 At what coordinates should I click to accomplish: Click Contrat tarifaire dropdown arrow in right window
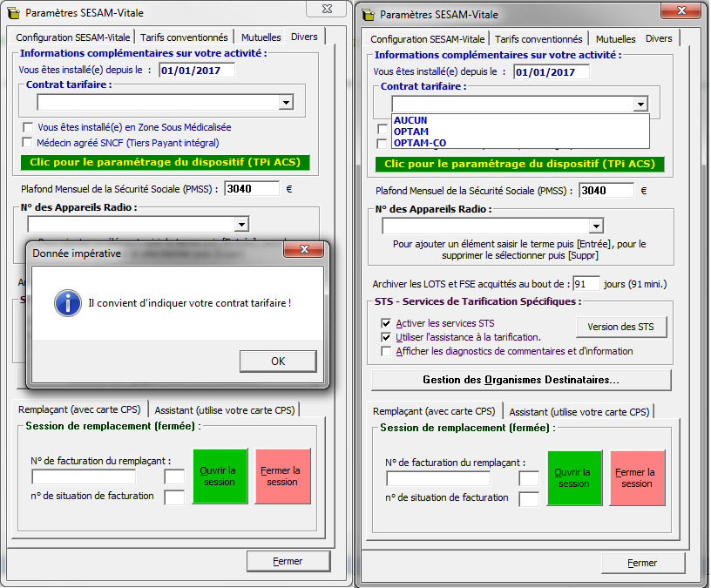[x=640, y=105]
